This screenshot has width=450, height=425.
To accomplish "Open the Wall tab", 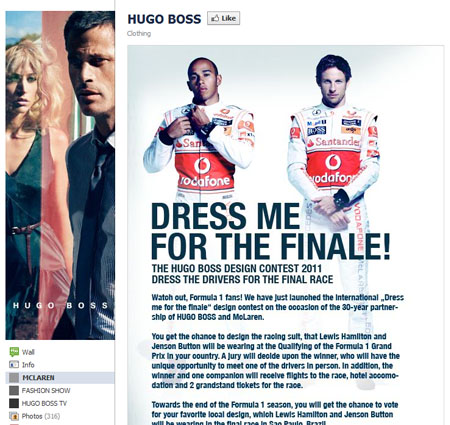I will tap(28, 352).
